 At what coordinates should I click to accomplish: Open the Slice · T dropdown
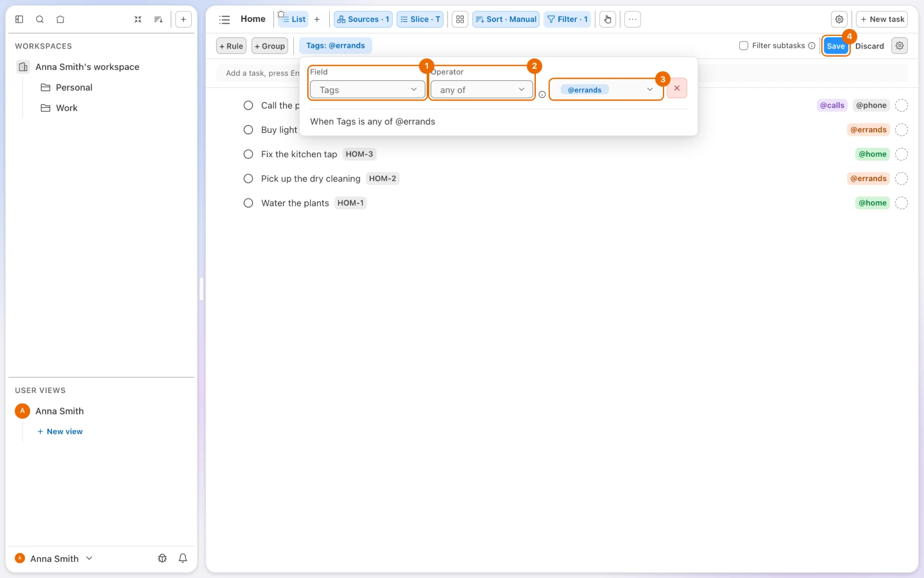click(x=420, y=19)
